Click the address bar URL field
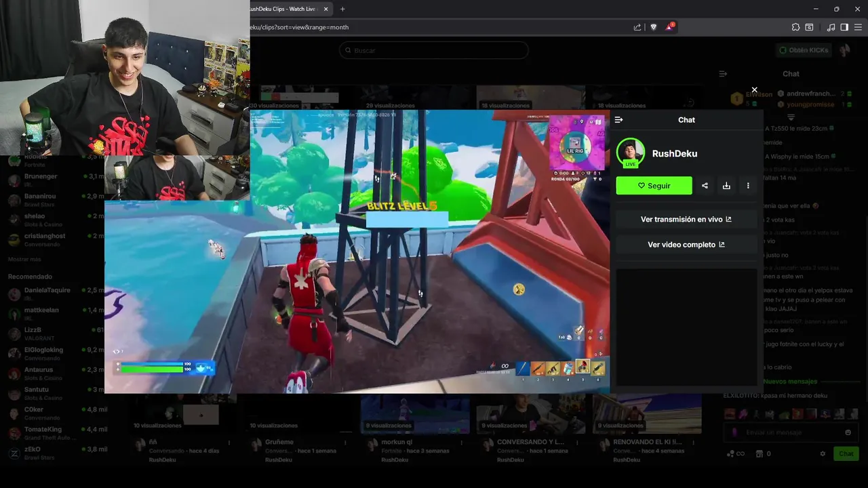 click(434, 27)
